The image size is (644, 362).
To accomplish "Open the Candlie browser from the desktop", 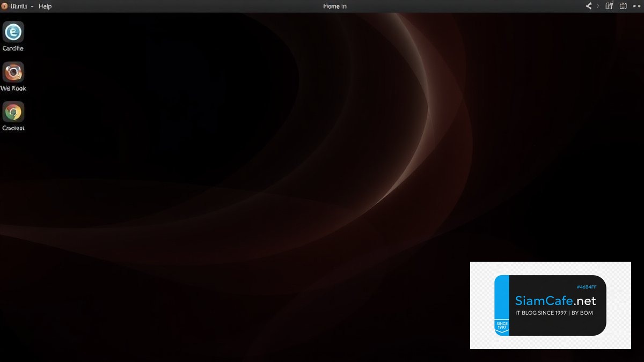I will tap(13, 32).
